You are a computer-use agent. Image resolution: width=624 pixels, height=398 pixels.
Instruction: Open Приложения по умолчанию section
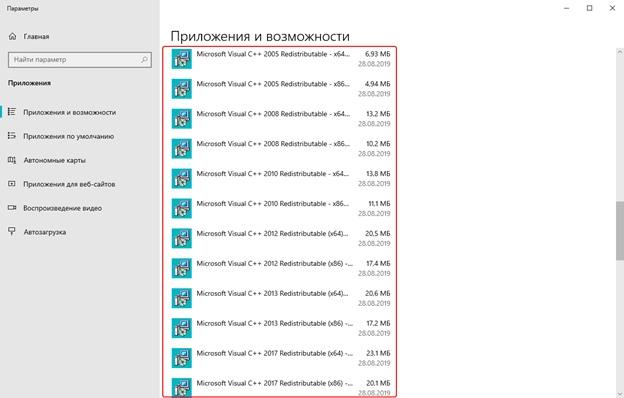pyautogui.click(x=68, y=136)
